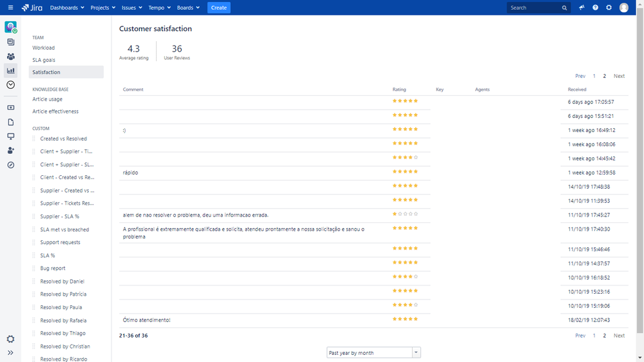Viewport: 644px width, 362px height.
Task: Go to page 1 in bottom pagination
Action: click(x=594, y=336)
